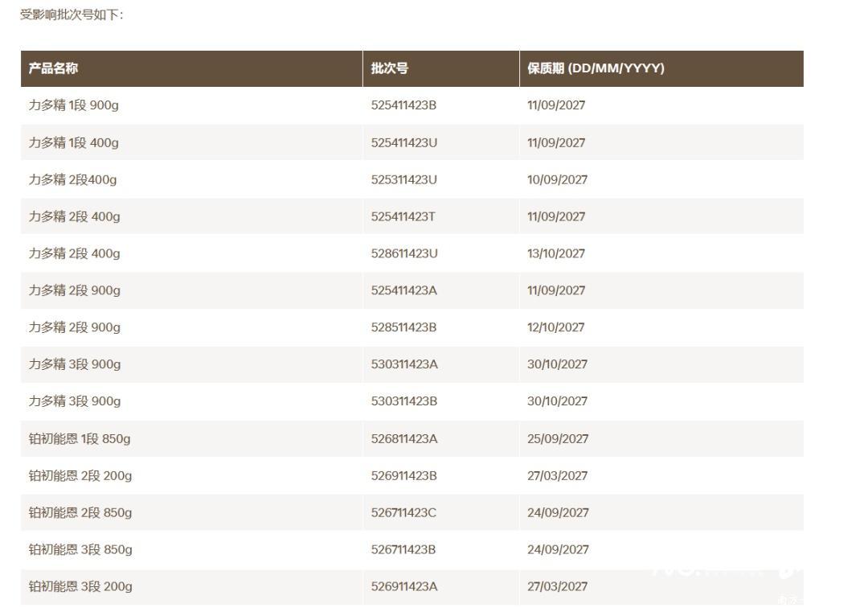868x608 pixels.
Task: Click the 25/09/2027 expiry date
Action: (x=558, y=439)
